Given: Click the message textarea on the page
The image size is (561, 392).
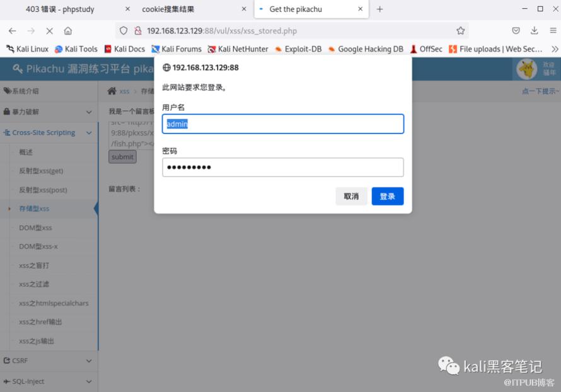Looking at the screenshot, I should (131, 135).
